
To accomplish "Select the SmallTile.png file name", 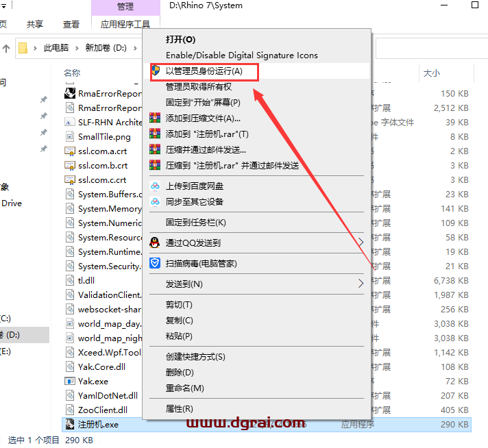I will 104,137.
